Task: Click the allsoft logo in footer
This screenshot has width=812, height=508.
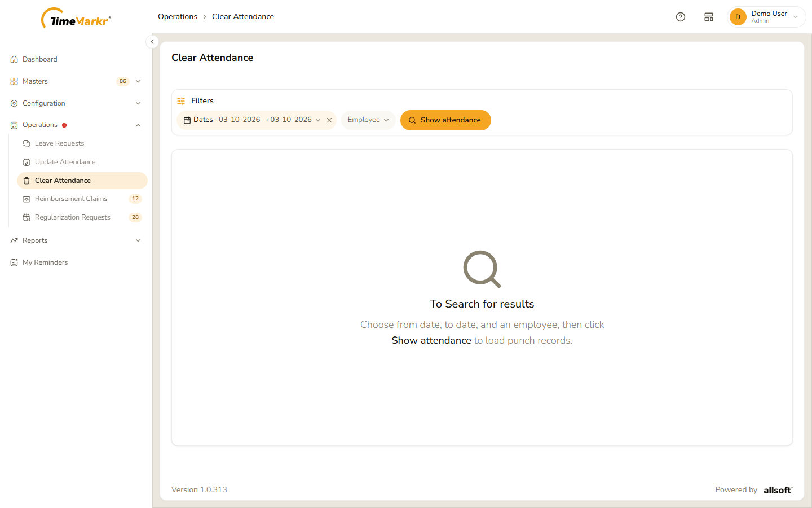Action: (x=778, y=490)
